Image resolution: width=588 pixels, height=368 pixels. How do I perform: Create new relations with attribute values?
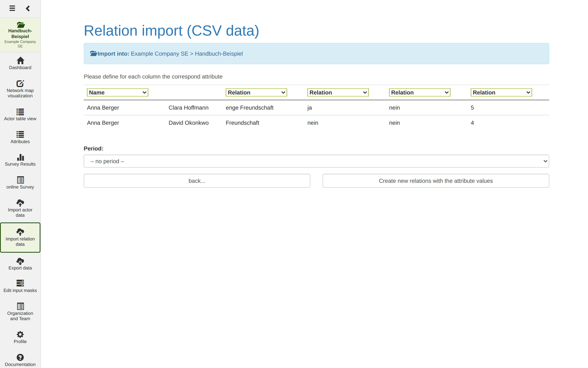(436, 181)
